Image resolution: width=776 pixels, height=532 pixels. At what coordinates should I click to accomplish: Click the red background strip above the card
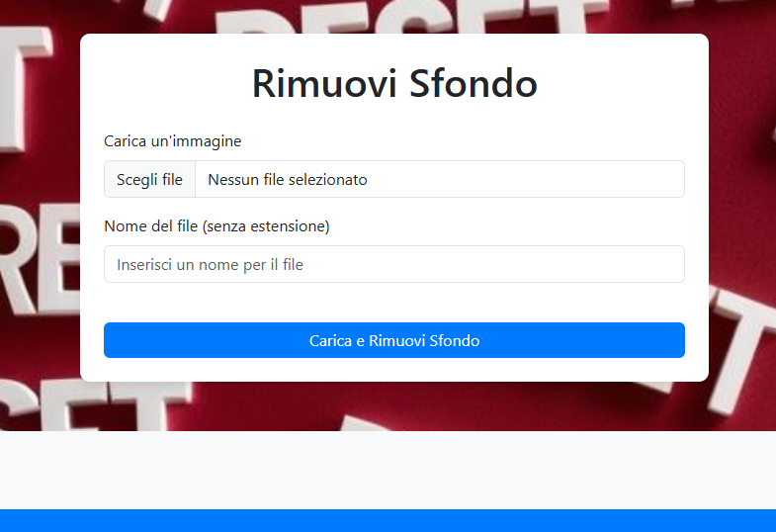(395, 16)
